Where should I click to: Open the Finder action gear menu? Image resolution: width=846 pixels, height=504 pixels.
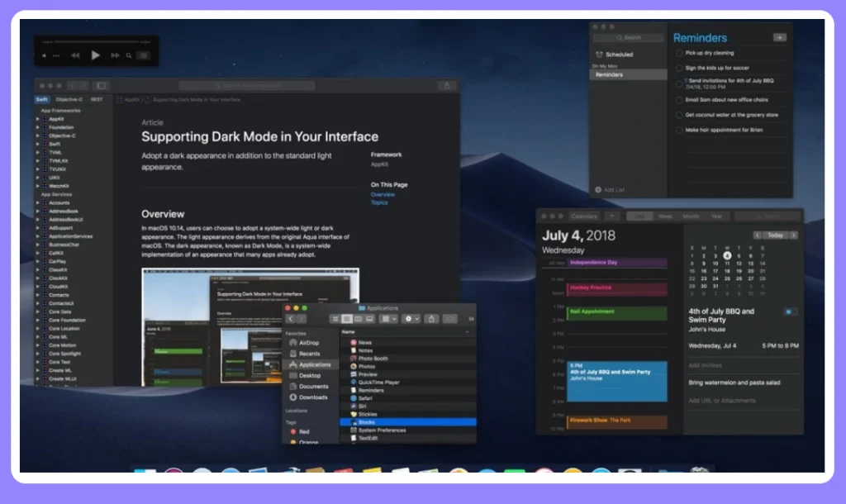411,319
